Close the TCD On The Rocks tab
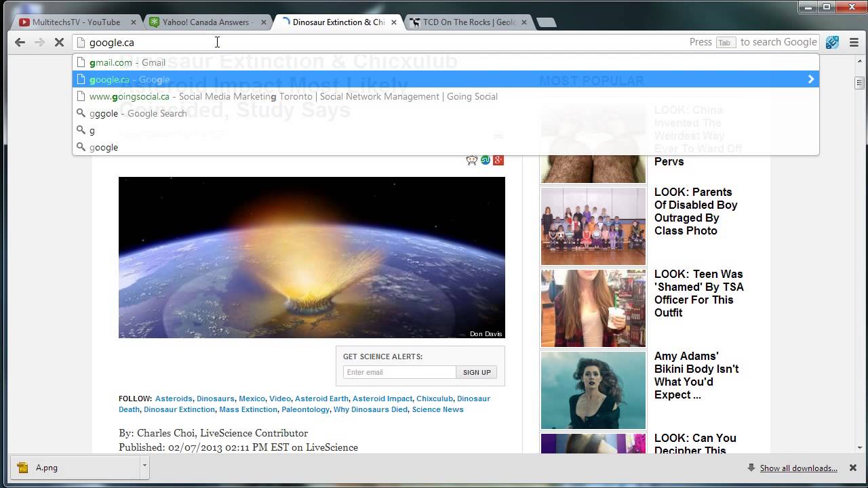Screen dimensions: 868x488 click(524, 22)
